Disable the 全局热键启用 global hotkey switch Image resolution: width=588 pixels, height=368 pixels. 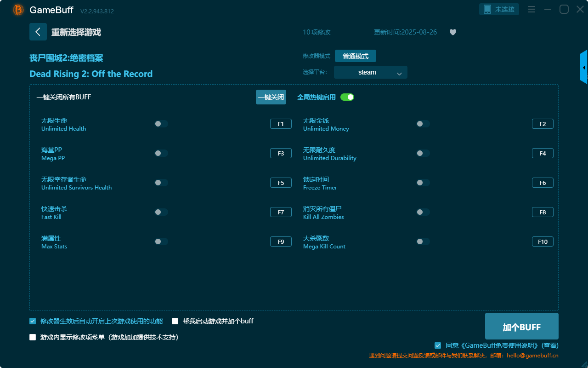(x=347, y=97)
